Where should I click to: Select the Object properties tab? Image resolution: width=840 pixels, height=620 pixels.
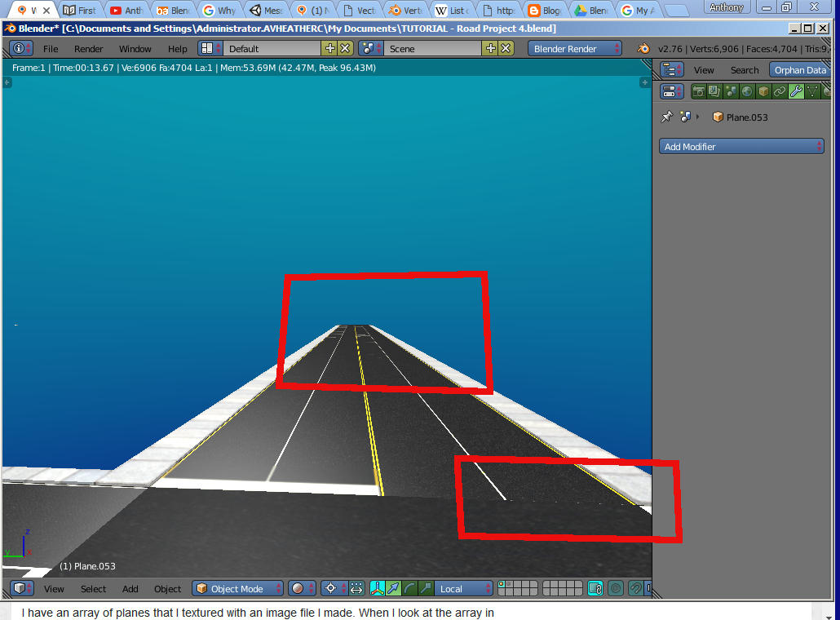click(x=764, y=91)
